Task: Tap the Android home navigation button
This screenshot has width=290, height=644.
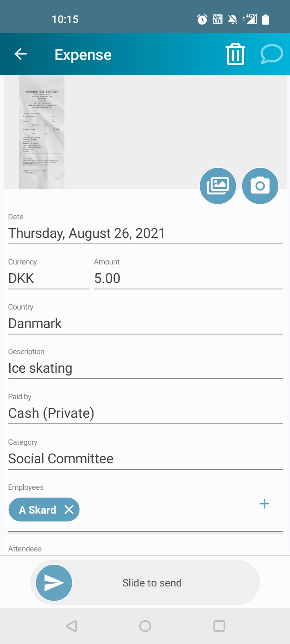Action: coord(145,626)
